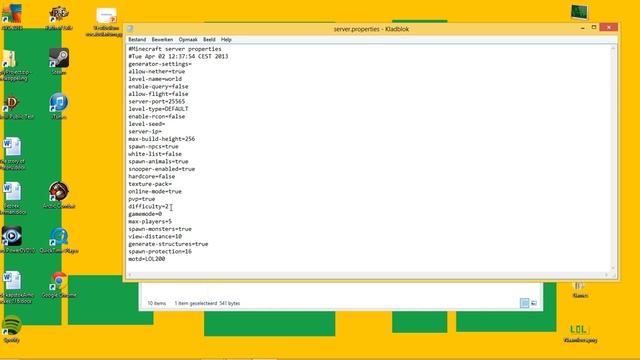Screen dimensions: 640x360
Task: Click the vertical scrollbar down arrow
Action: 613,268
